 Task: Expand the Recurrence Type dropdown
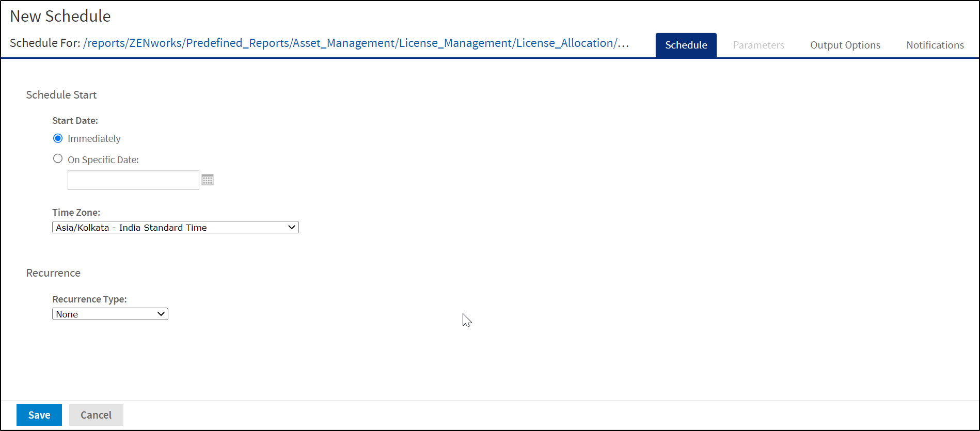110,314
